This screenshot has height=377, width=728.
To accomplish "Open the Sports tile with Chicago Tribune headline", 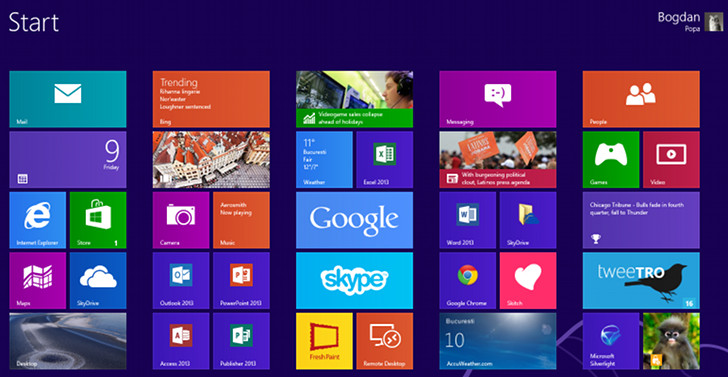I will point(641,220).
